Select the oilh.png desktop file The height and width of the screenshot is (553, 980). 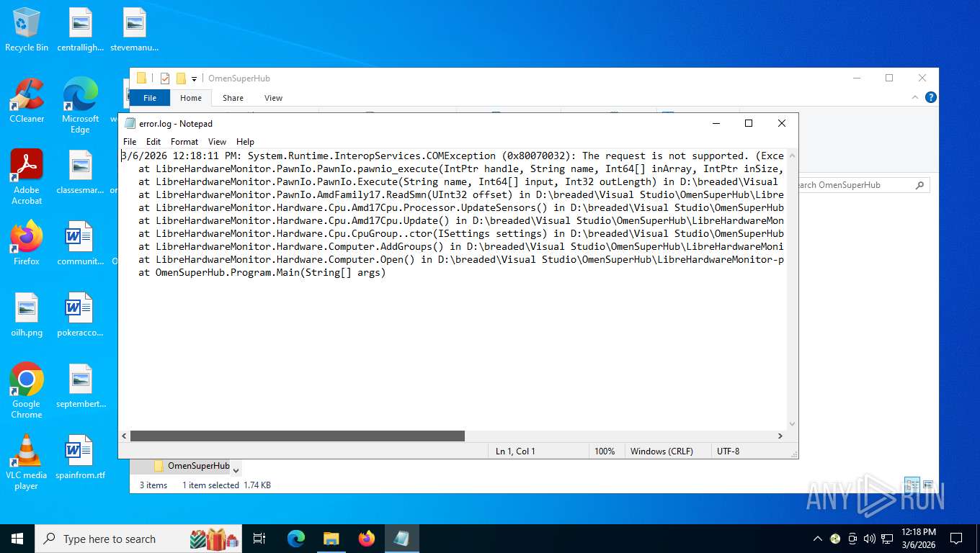27,315
